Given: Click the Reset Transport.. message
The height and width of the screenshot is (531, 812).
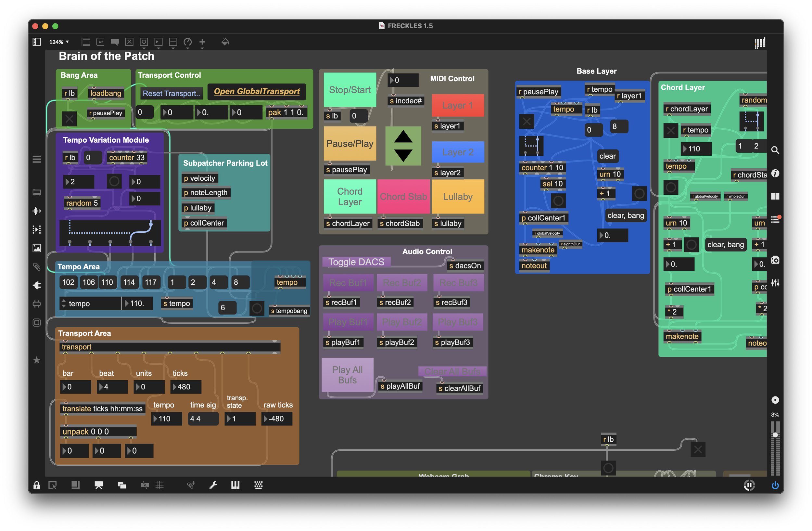Looking at the screenshot, I should tap(171, 94).
